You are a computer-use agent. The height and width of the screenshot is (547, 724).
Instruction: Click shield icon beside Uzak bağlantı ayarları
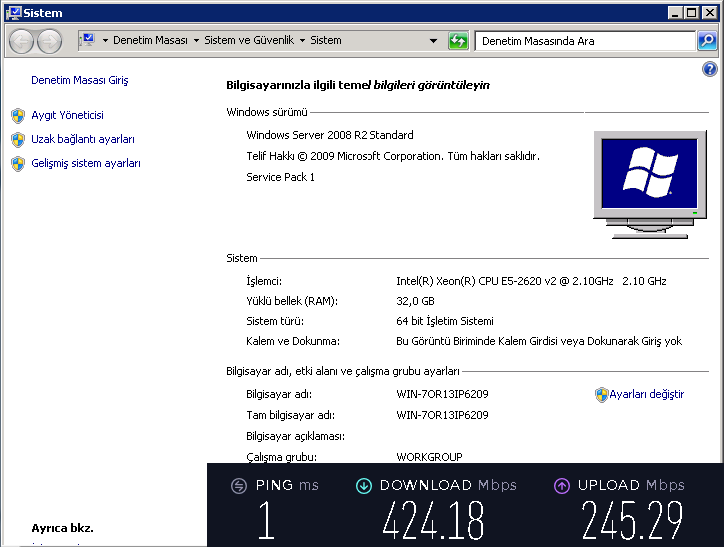click(18, 139)
